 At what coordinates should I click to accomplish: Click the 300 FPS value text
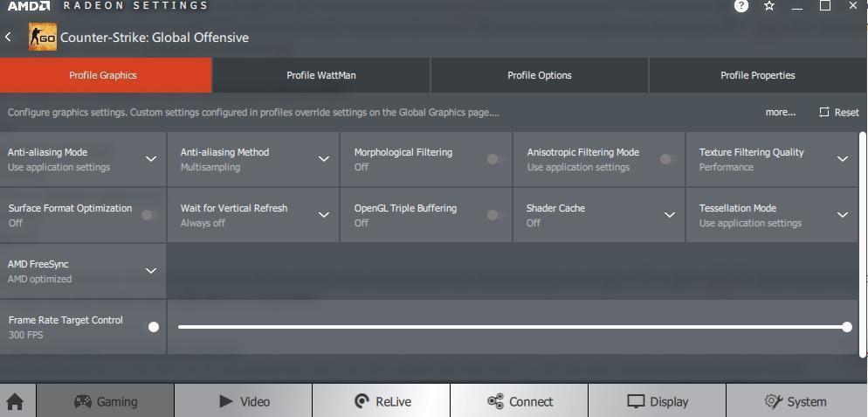[x=25, y=335]
